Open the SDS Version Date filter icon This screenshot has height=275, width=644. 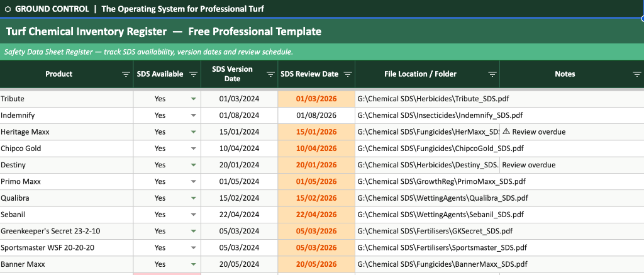pos(270,74)
